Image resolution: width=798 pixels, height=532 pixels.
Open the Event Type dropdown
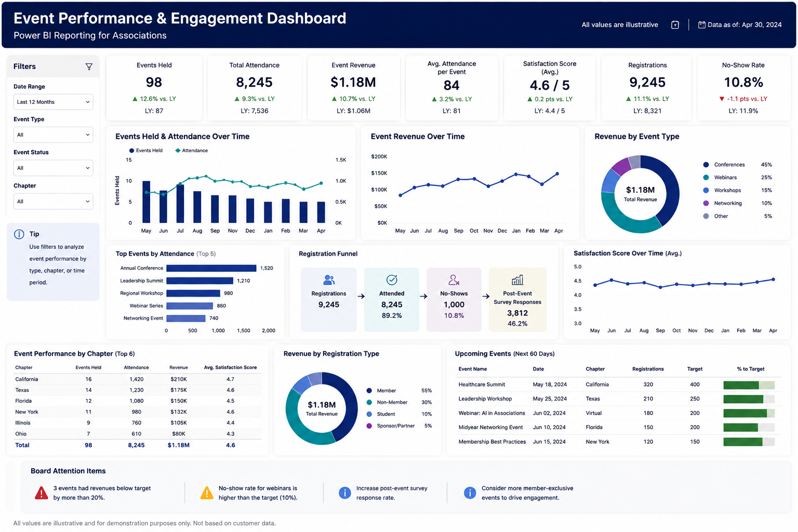pyautogui.click(x=53, y=135)
